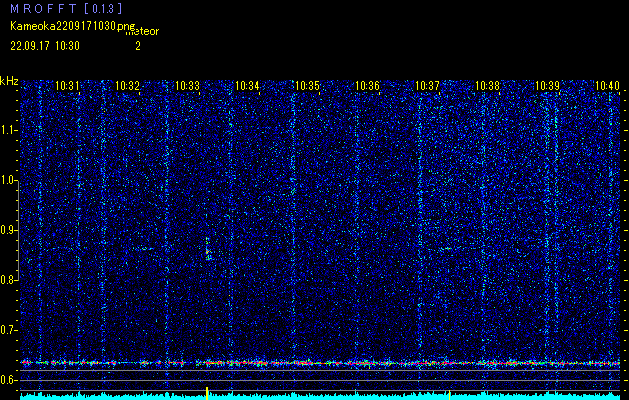This screenshot has width=629, height=400.
Task: Click the 10:40 time tick label
Action: click(x=607, y=85)
